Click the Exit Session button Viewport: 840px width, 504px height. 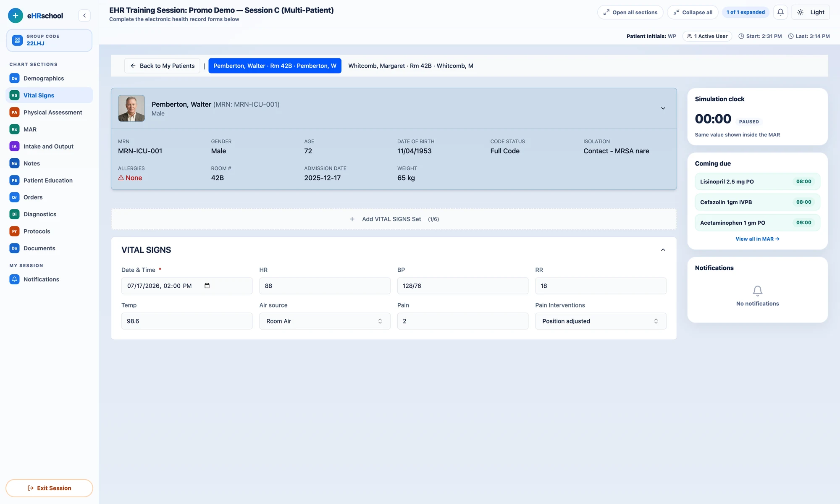coord(49,488)
